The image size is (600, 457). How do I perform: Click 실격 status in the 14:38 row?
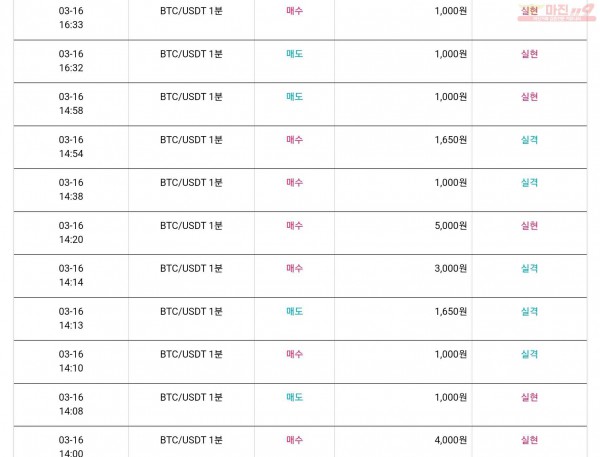[530, 183]
